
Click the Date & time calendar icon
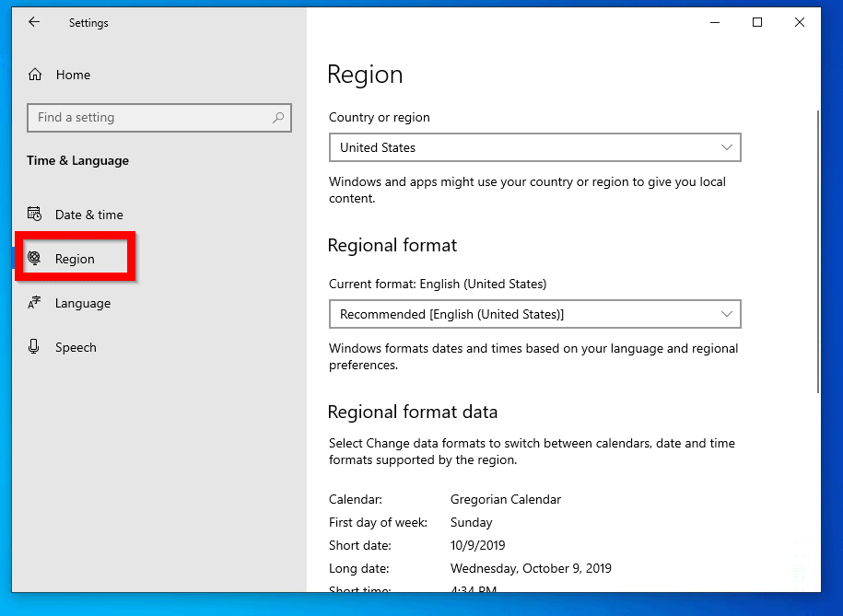(34, 214)
